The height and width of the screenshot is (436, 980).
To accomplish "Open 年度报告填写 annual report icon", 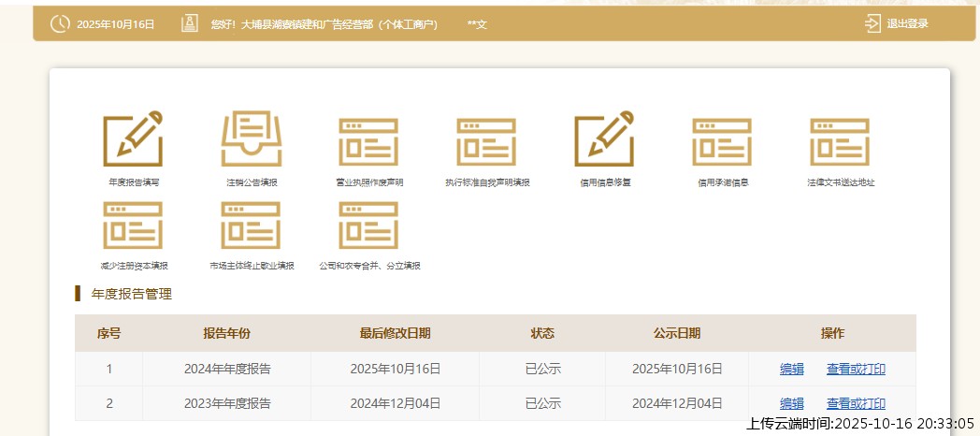I will (x=132, y=139).
